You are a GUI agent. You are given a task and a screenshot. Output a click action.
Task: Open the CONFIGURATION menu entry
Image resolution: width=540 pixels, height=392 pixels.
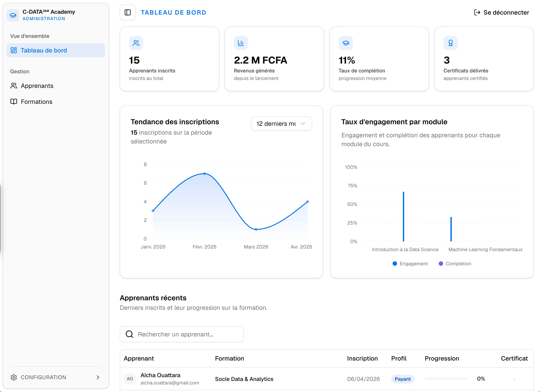point(56,377)
